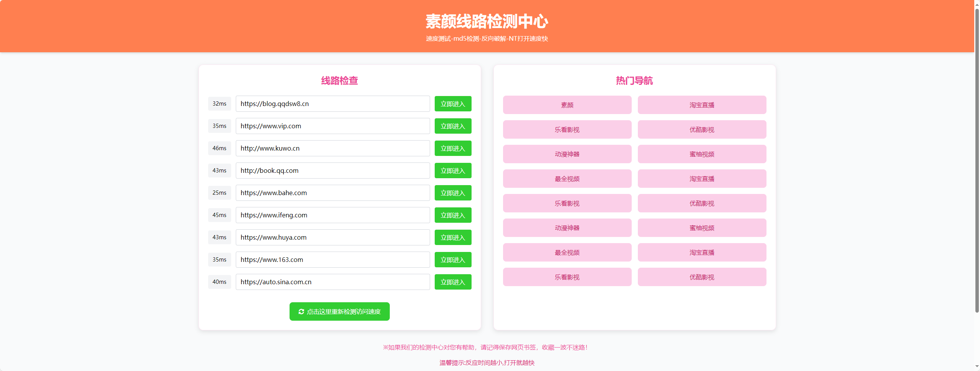This screenshot has width=980, height=371.
Task: Enter the www.vip.com line
Action: pos(453,126)
